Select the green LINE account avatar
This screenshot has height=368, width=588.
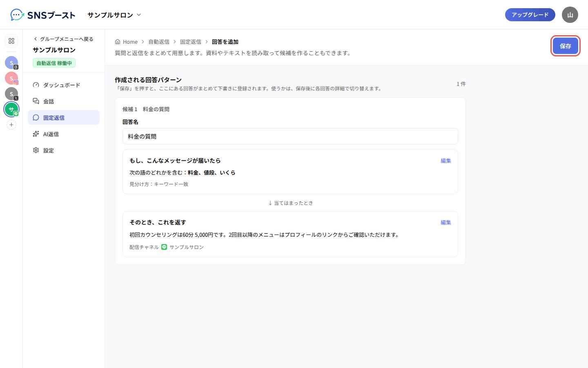(x=11, y=109)
